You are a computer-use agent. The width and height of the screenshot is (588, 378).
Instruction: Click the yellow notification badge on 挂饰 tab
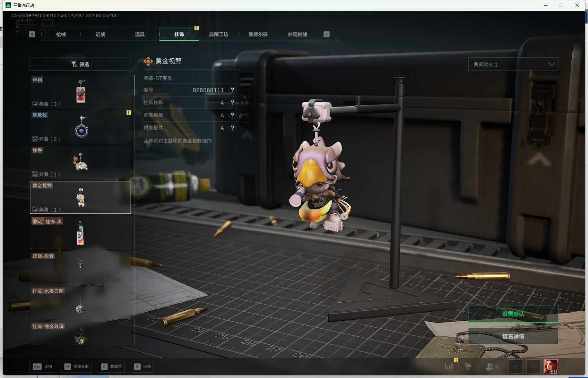pos(197,28)
